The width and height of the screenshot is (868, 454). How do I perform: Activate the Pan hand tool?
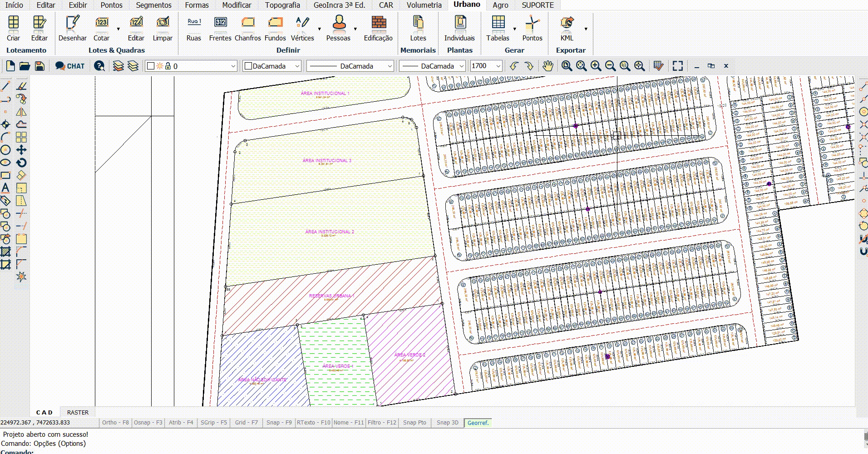pyautogui.click(x=548, y=66)
